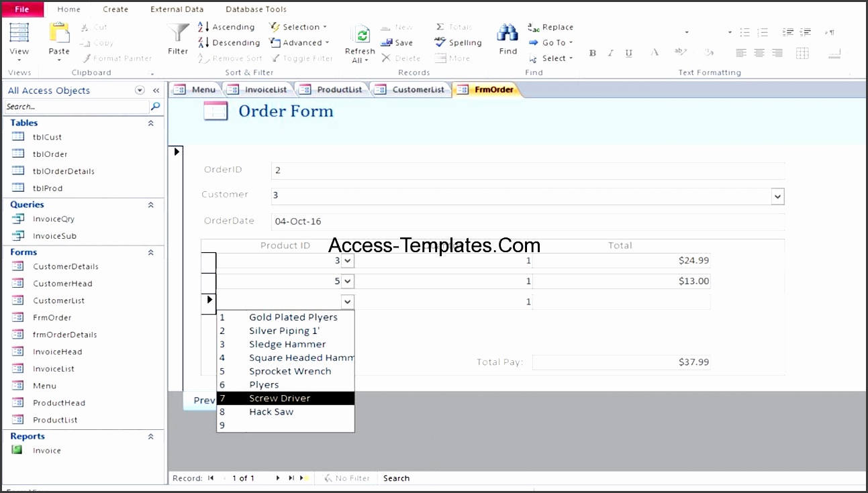Collapse the Tables section in the navigation pane
Screen dimensions: 868x493
[x=151, y=122]
